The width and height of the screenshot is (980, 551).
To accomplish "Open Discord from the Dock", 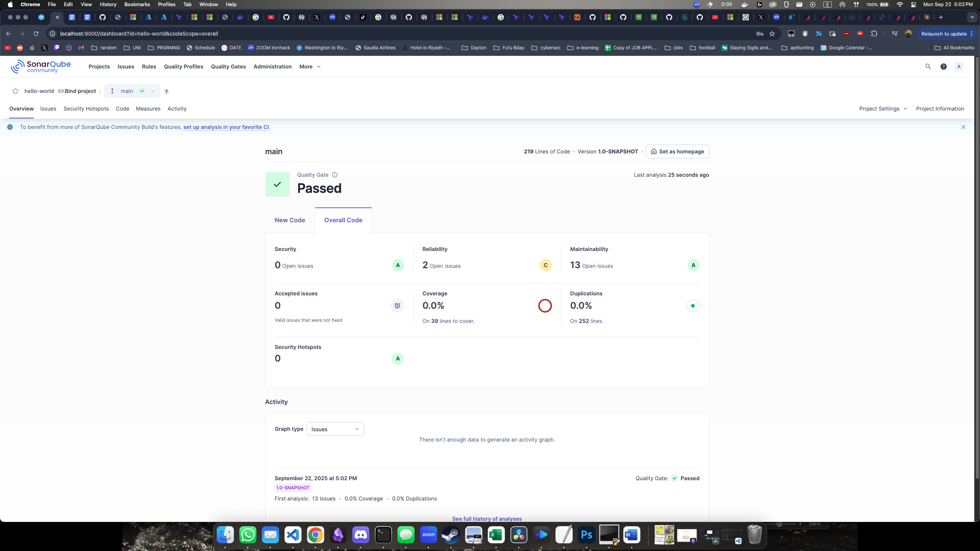I will (361, 535).
